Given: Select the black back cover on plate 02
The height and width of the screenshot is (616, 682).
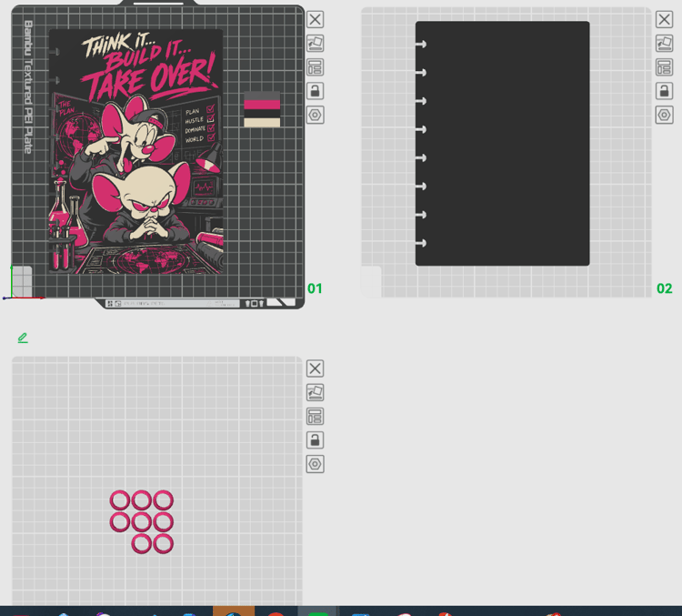Looking at the screenshot, I should tap(503, 143).
